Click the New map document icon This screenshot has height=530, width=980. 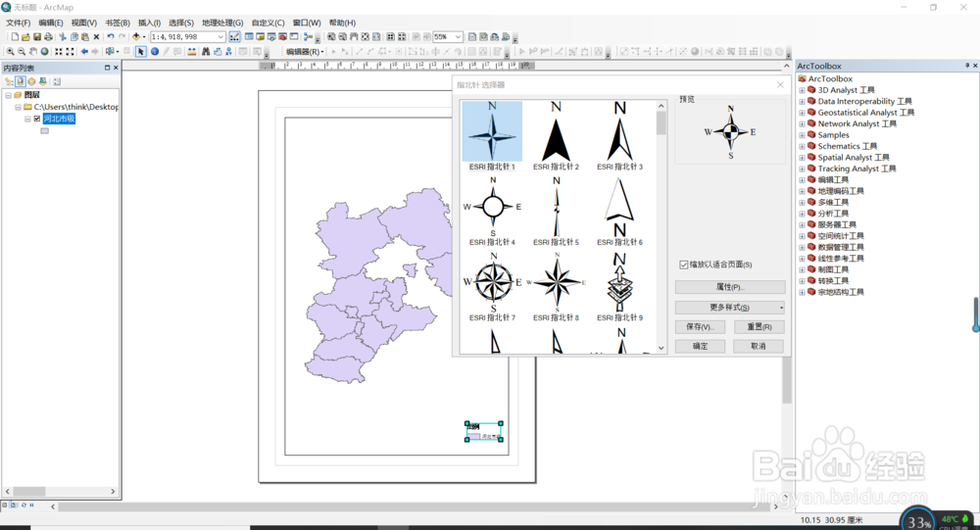point(15,37)
